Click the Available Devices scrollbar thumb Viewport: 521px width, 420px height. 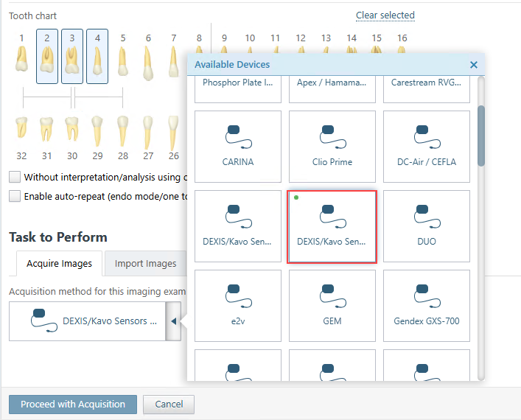[481, 136]
